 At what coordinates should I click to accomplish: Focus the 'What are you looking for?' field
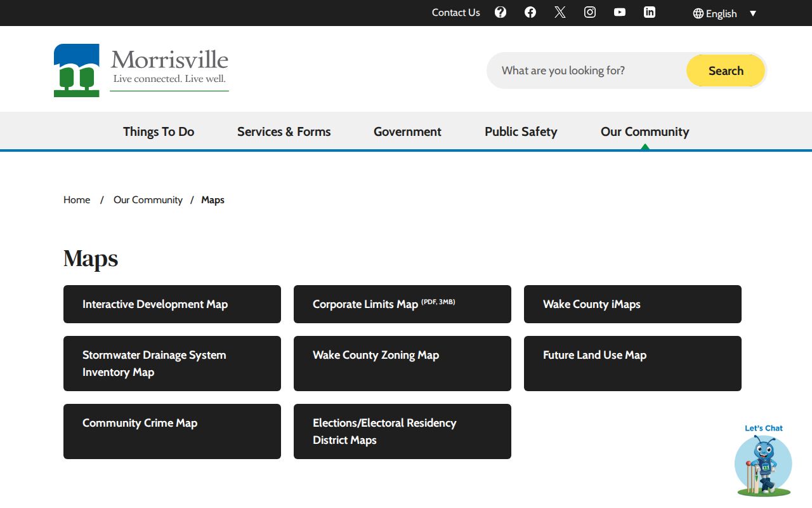(x=587, y=70)
